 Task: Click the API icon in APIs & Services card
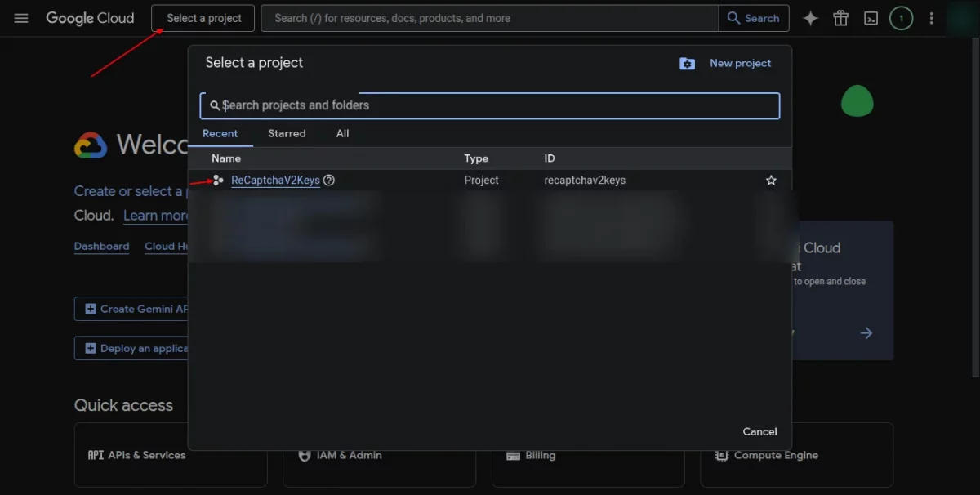(96, 455)
